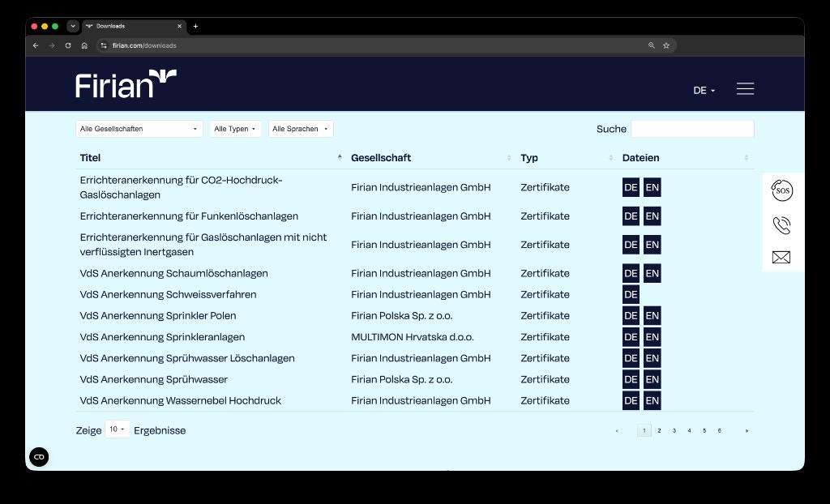
Task: Open the hamburger navigation menu
Action: 745,89
